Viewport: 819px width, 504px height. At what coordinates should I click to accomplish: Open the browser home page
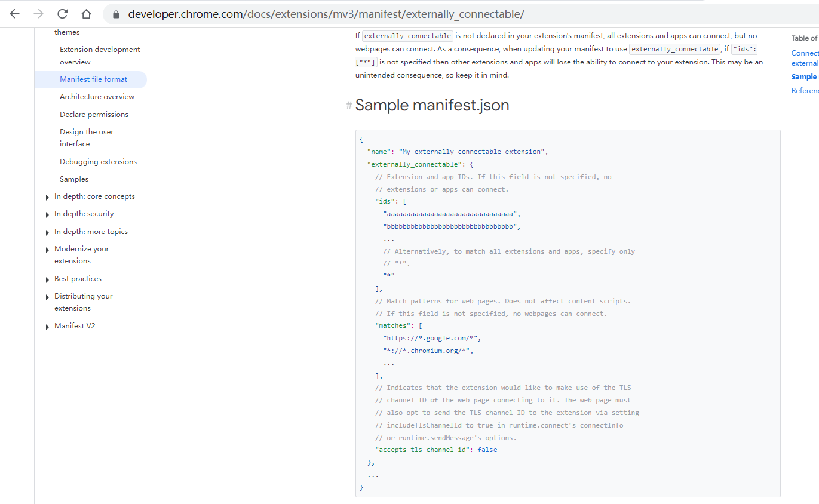(85, 13)
